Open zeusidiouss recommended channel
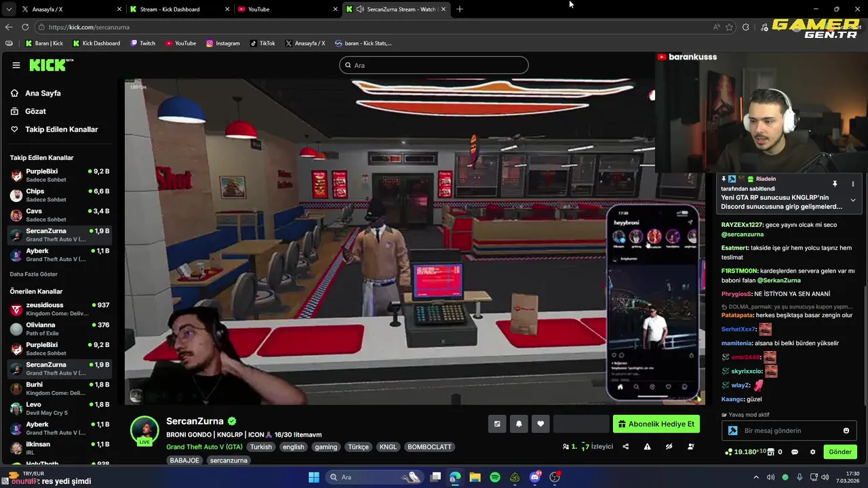Screen dimensions: 868x488 tap(60, 309)
